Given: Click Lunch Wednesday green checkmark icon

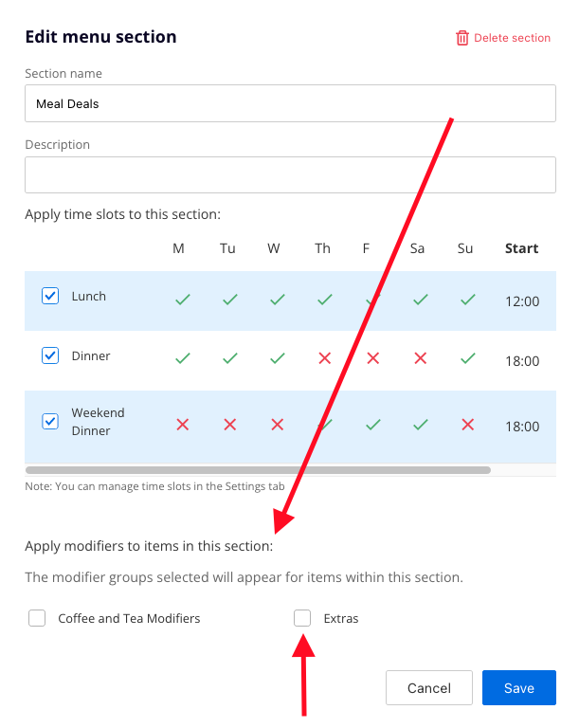Looking at the screenshot, I should 277,300.
